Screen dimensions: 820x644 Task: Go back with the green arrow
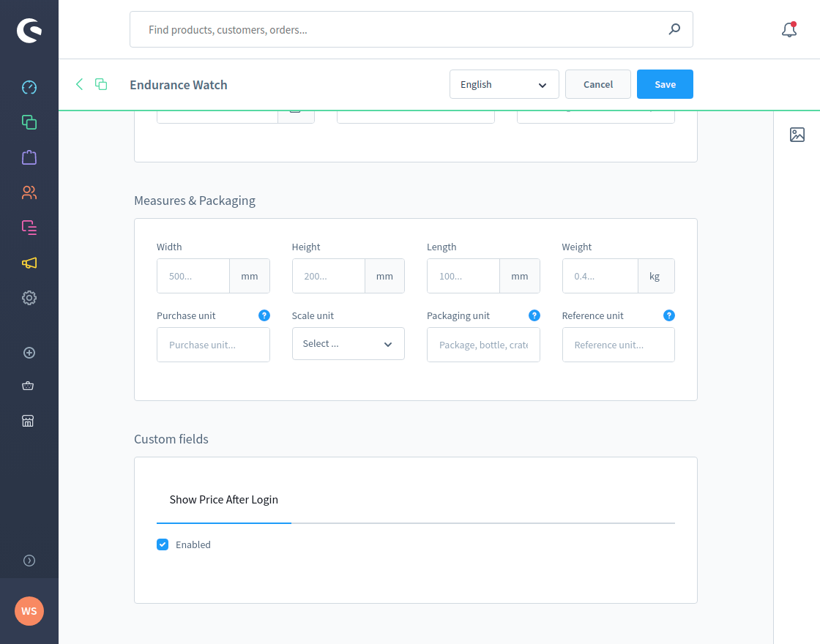pos(80,84)
